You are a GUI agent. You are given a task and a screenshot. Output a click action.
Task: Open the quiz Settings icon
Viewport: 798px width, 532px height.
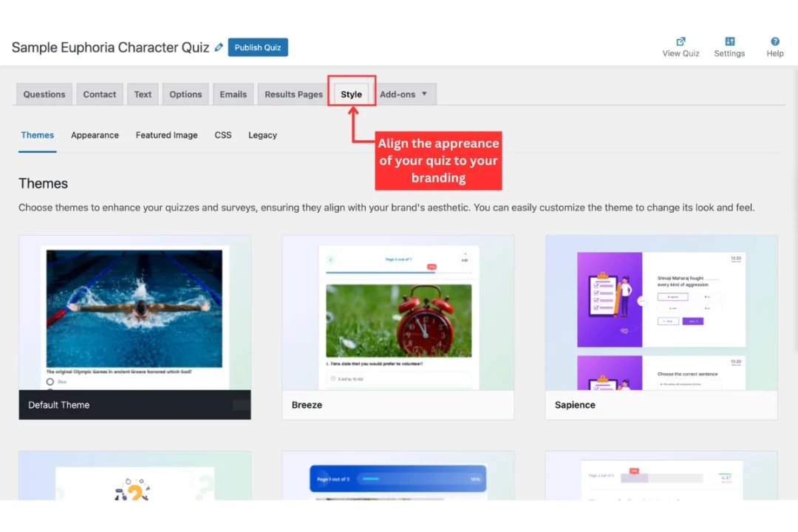tap(729, 41)
